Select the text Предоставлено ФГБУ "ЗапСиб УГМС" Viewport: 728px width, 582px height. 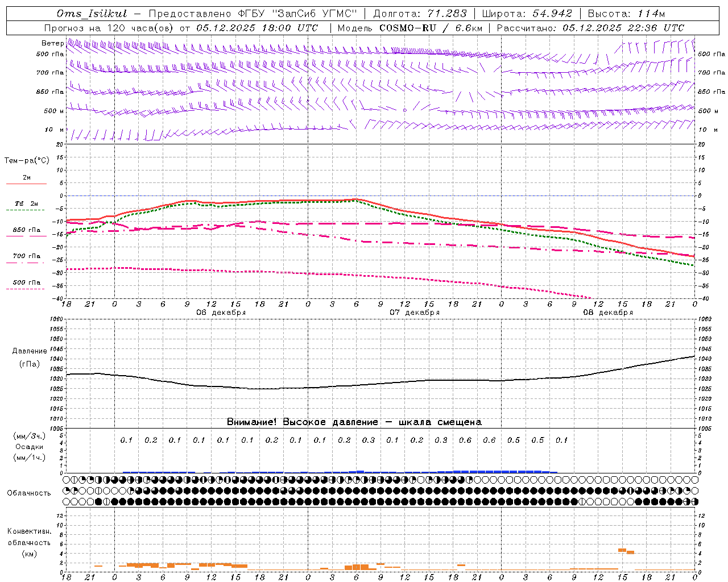(x=253, y=14)
